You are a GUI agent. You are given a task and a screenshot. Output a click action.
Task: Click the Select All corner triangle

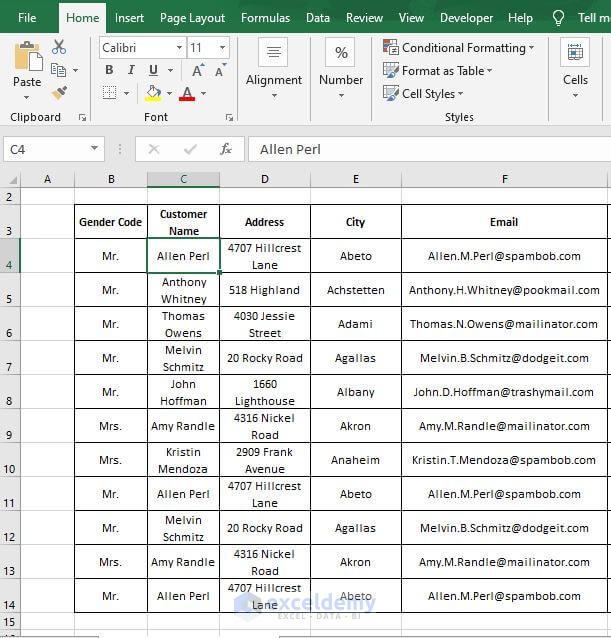point(12,179)
